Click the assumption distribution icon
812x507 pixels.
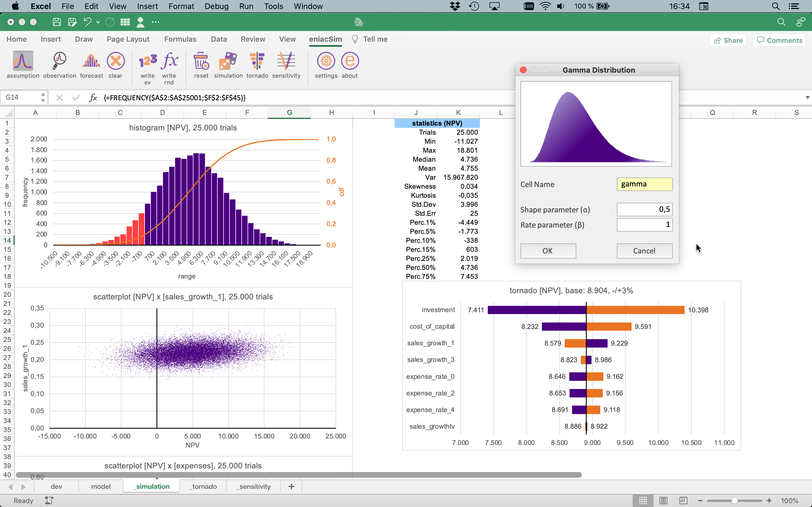click(x=23, y=61)
